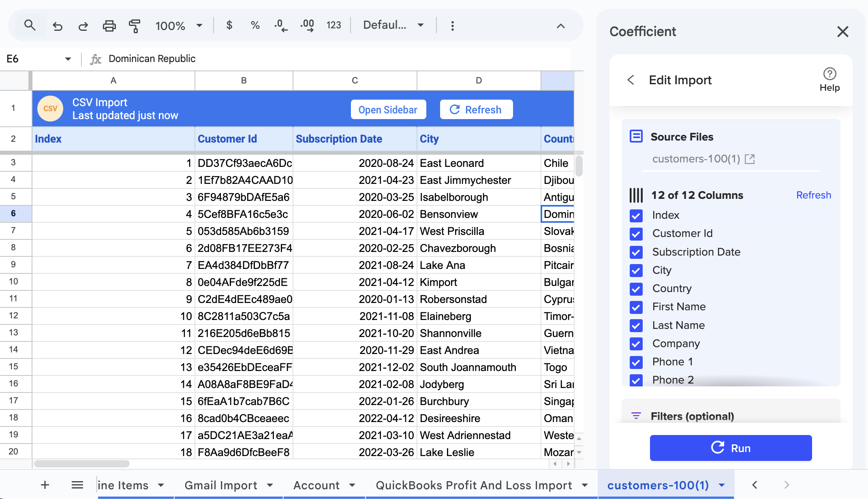Screen dimensions: 868x499
Task: Format selection as currency
Action: tap(229, 25)
